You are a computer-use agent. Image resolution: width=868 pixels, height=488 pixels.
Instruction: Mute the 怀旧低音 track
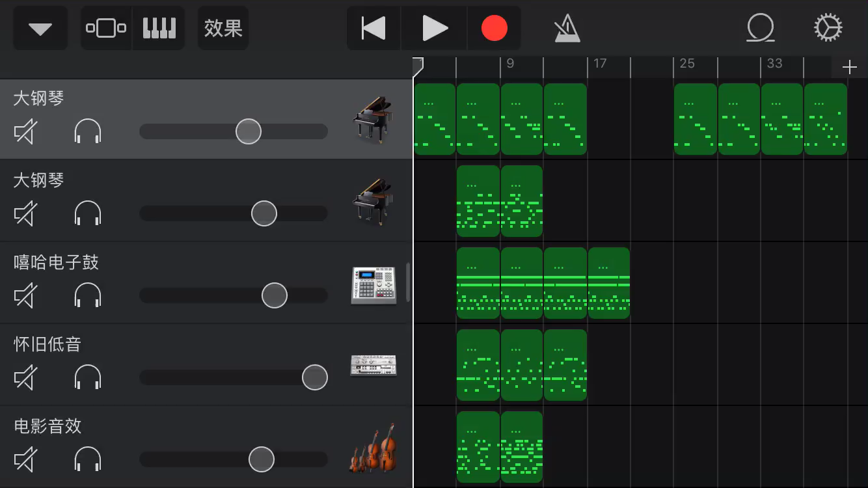pyautogui.click(x=25, y=377)
